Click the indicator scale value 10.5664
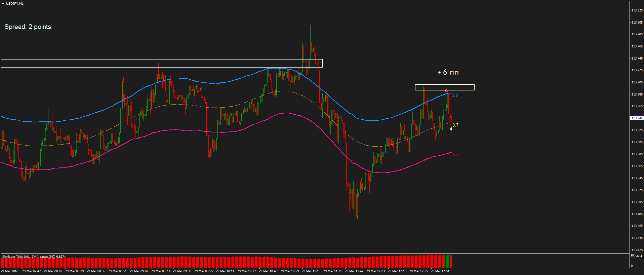This screenshot has width=644, height=275. [x=637, y=256]
